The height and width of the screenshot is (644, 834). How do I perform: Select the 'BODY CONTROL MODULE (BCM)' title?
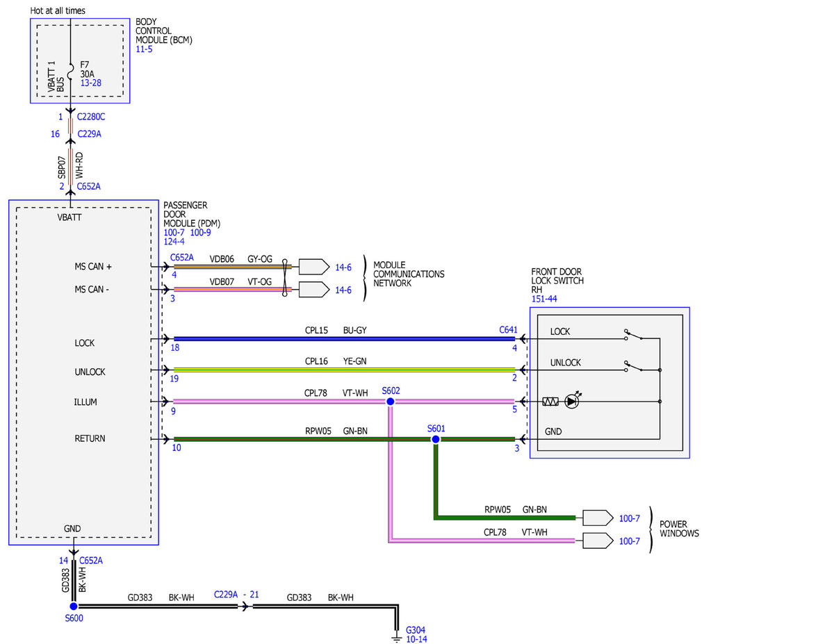[x=164, y=31]
